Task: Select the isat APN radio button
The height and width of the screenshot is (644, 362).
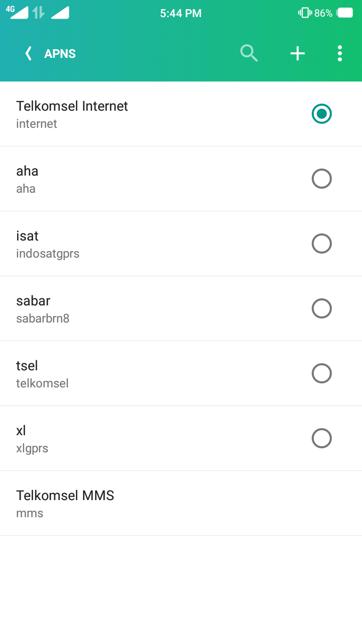Action: coord(322,244)
